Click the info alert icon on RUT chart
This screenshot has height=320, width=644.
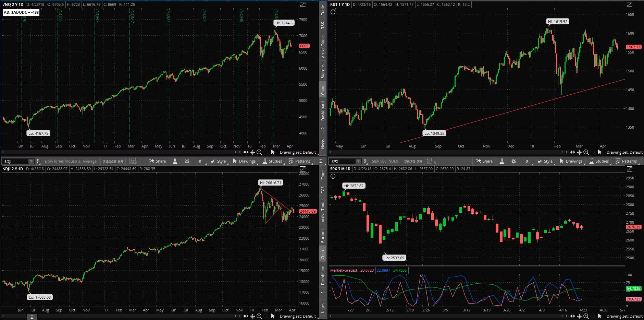click(333, 12)
